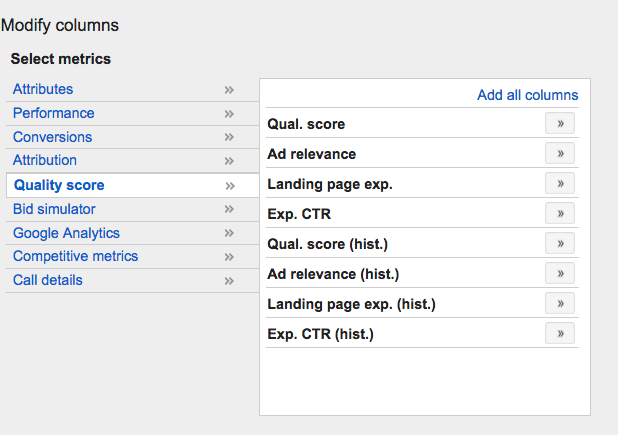Select the Bid simulator category

[x=54, y=209]
